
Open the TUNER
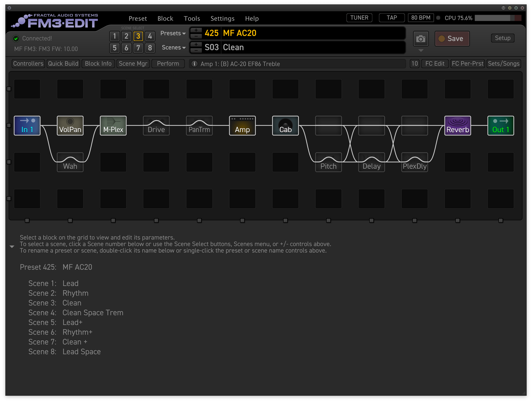(x=359, y=18)
